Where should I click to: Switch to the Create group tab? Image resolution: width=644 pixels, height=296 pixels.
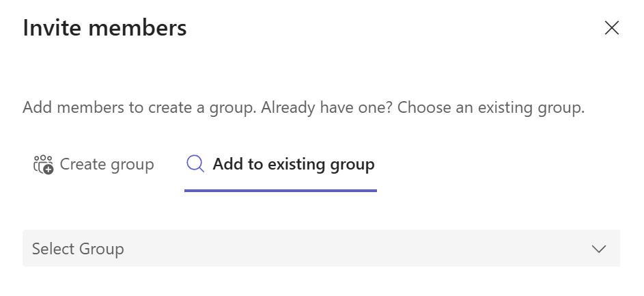click(94, 165)
